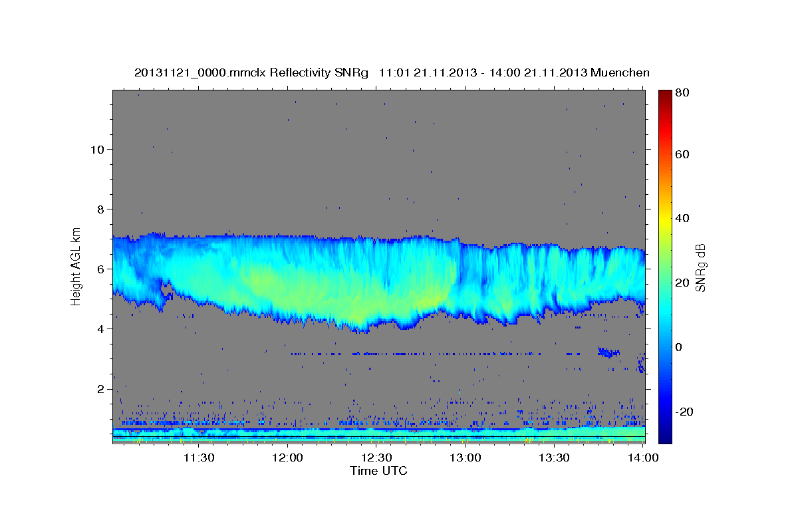Click the height tick label 8
This screenshot has height=532, width=798.
pyautogui.click(x=101, y=209)
